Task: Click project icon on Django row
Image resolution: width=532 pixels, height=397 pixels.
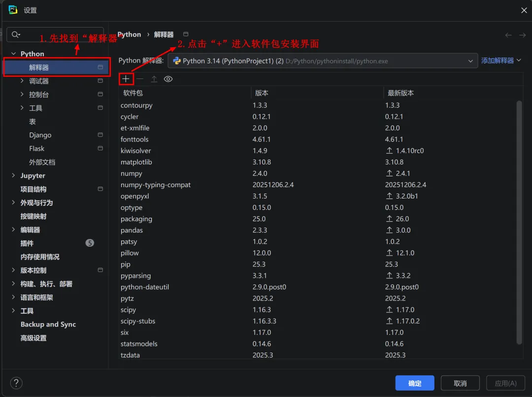Action: (x=100, y=134)
